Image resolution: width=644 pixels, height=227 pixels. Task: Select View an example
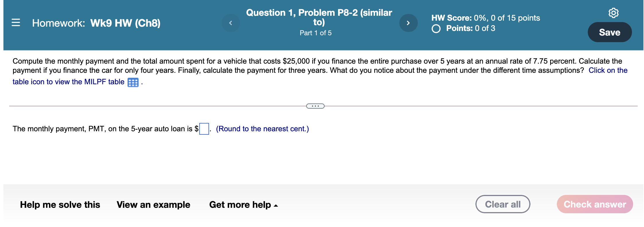153,204
